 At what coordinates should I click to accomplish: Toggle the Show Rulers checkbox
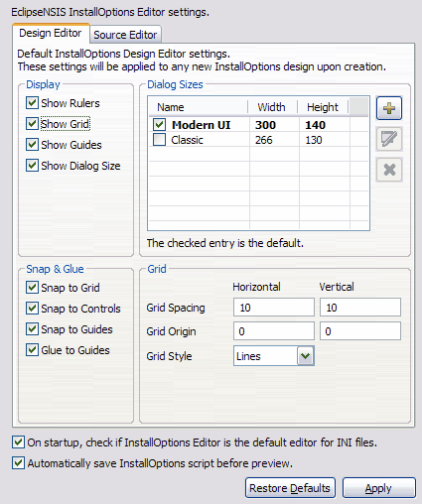pos(32,103)
